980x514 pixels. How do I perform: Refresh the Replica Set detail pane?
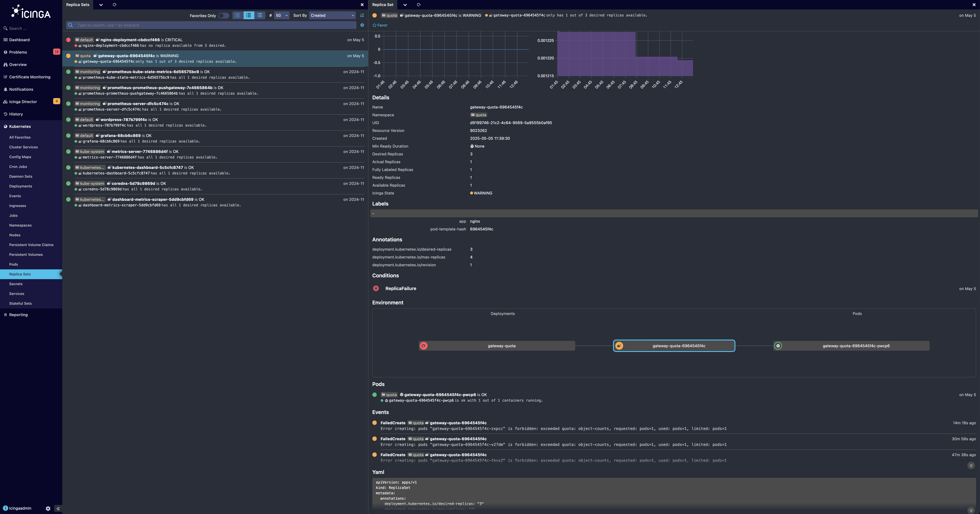tap(418, 5)
